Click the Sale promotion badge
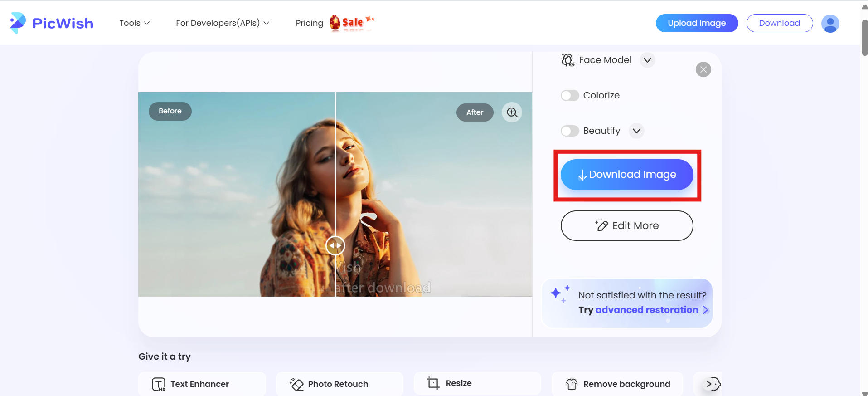The image size is (868, 396). coord(352,23)
